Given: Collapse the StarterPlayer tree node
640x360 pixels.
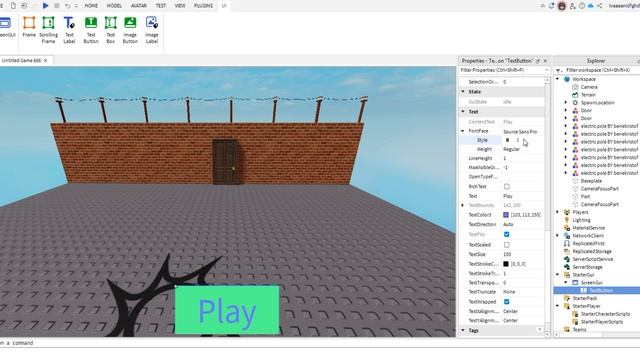Looking at the screenshot, I should [x=558, y=306].
